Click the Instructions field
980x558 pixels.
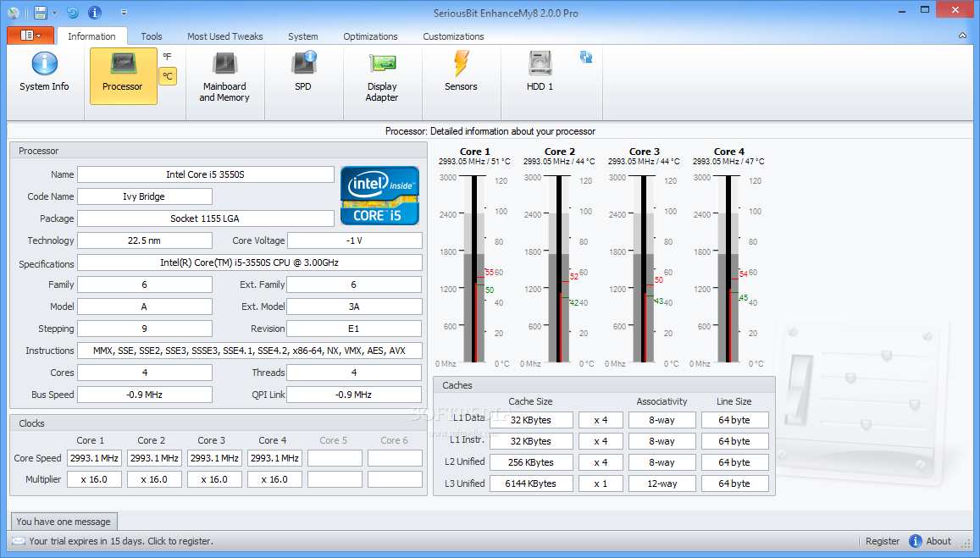(x=249, y=351)
